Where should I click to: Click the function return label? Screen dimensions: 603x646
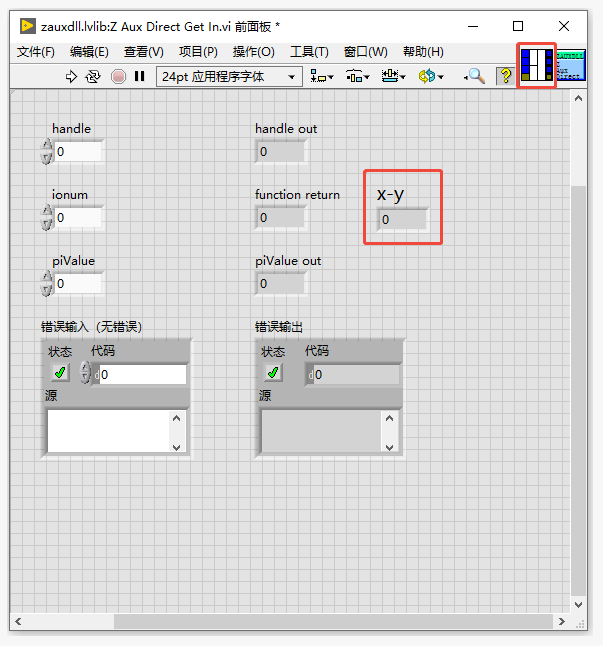click(x=297, y=194)
